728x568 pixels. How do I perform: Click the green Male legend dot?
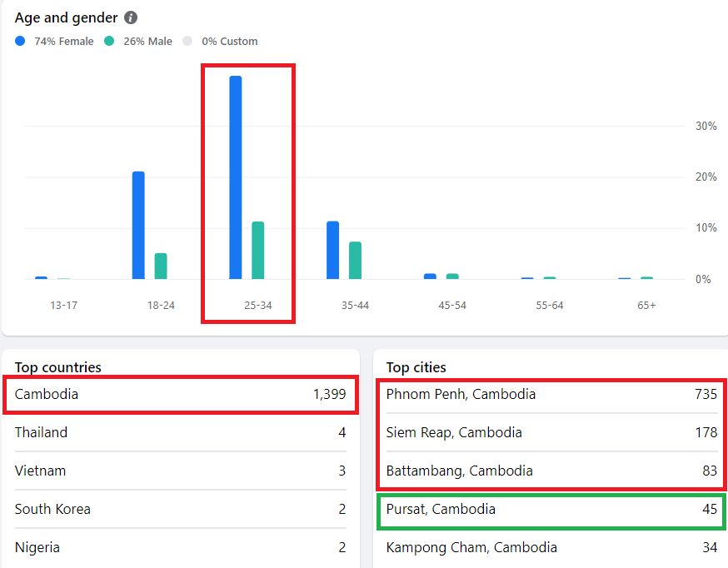[109, 41]
